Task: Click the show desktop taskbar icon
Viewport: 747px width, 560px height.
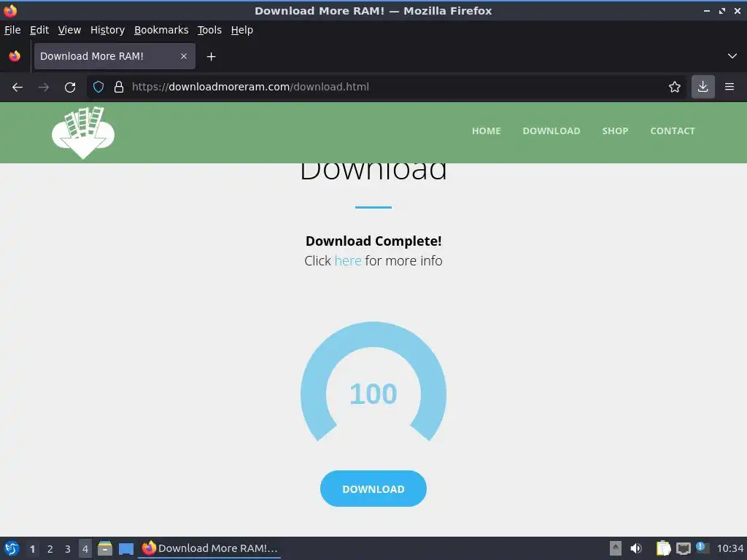Action: pos(125,549)
